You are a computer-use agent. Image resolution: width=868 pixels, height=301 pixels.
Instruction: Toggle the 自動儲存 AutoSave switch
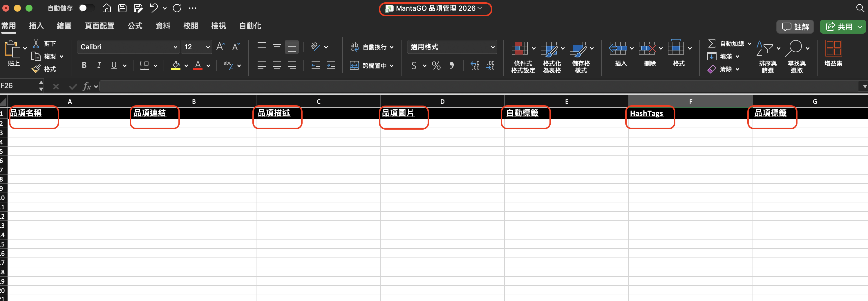point(86,8)
